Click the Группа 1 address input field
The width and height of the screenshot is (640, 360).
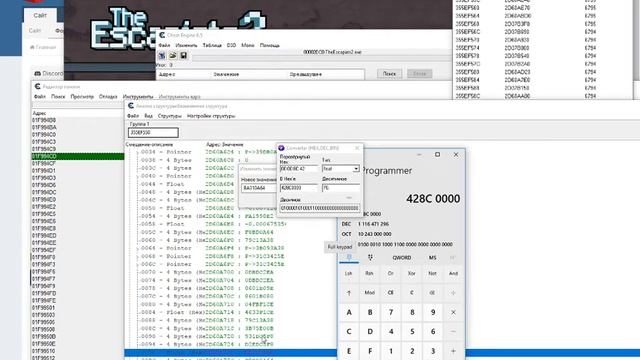pos(153,133)
